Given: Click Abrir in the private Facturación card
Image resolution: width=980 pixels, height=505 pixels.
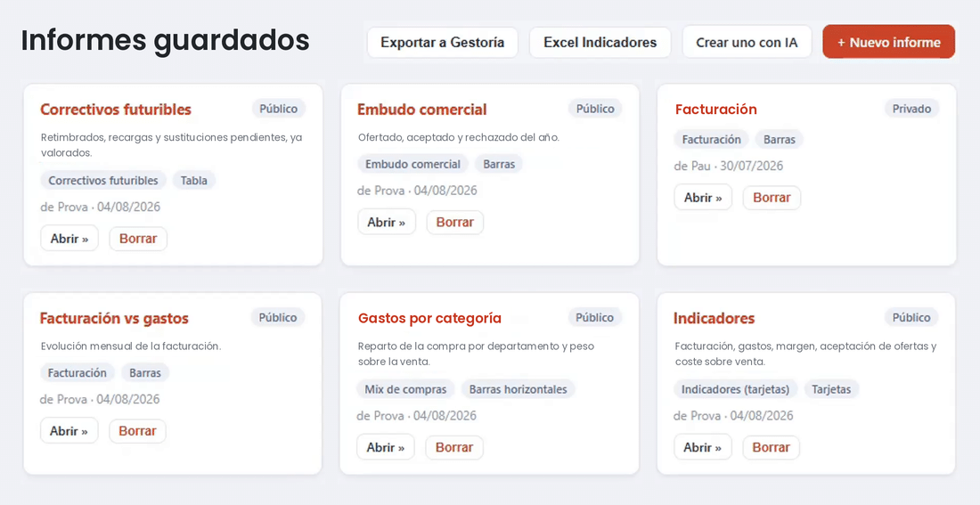Looking at the screenshot, I should (x=703, y=198).
